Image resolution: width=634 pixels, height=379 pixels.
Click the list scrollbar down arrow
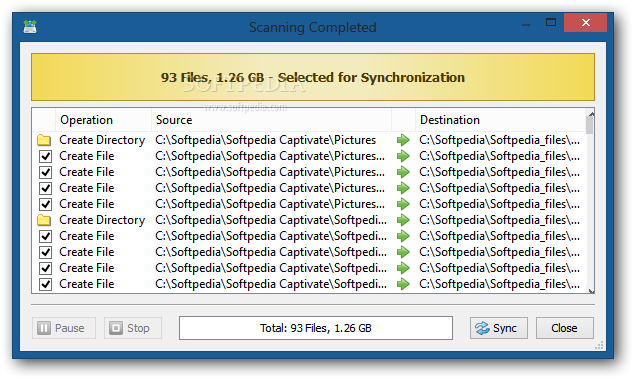(590, 290)
